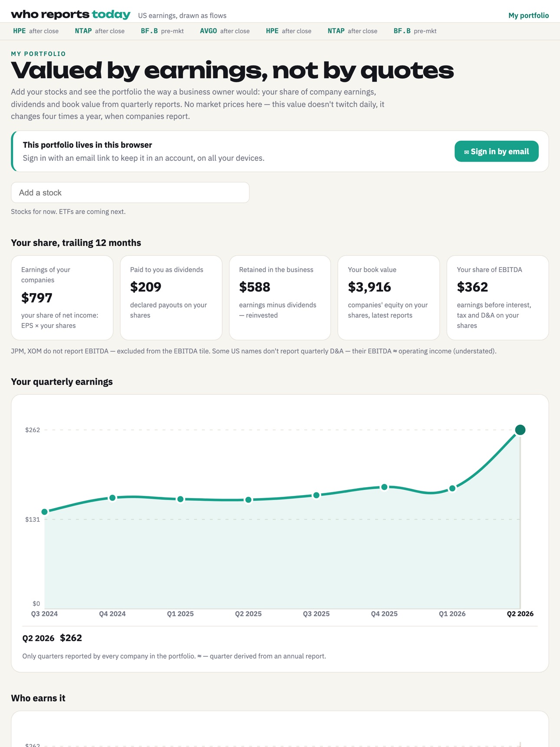Select the Q2 2025 data point on the chart

click(x=248, y=500)
